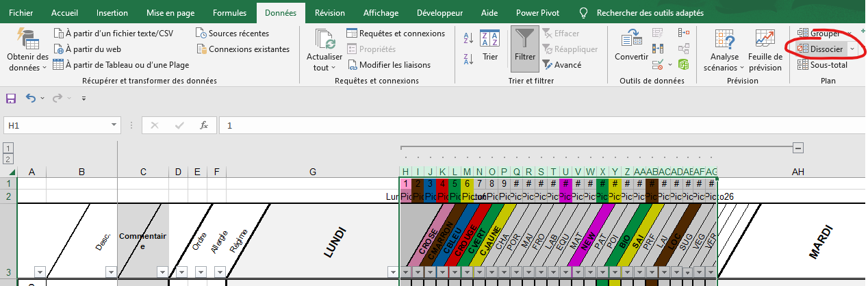Show outline level 1
Viewport: 868px width, 286px height.
pyautogui.click(x=8, y=148)
